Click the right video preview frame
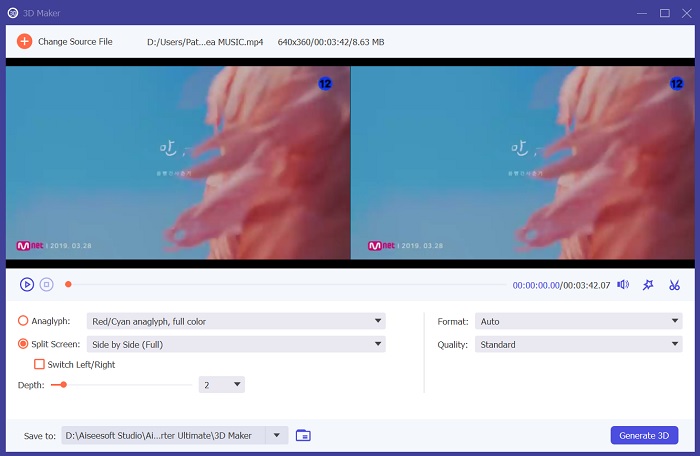Image resolution: width=700 pixels, height=456 pixels. (x=523, y=163)
